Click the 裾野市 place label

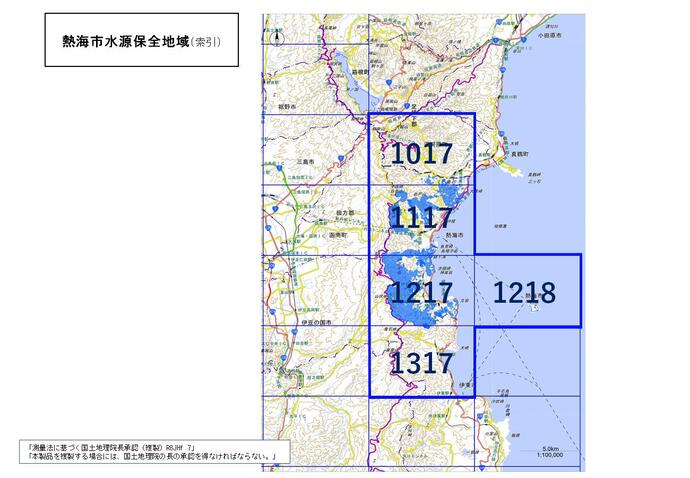pyautogui.click(x=287, y=107)
